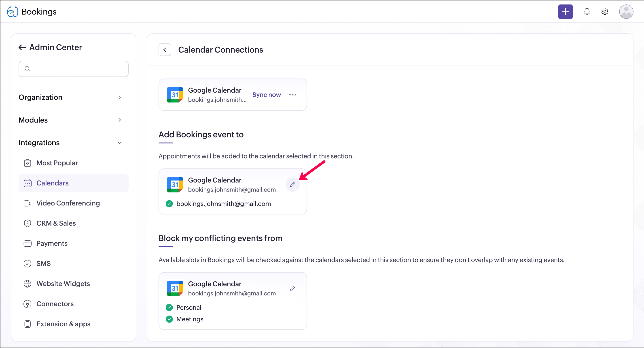Open CRM & Sales integrations
Image resolution: width=644 pixels, height=348 pixels.
tap(74, 223)
